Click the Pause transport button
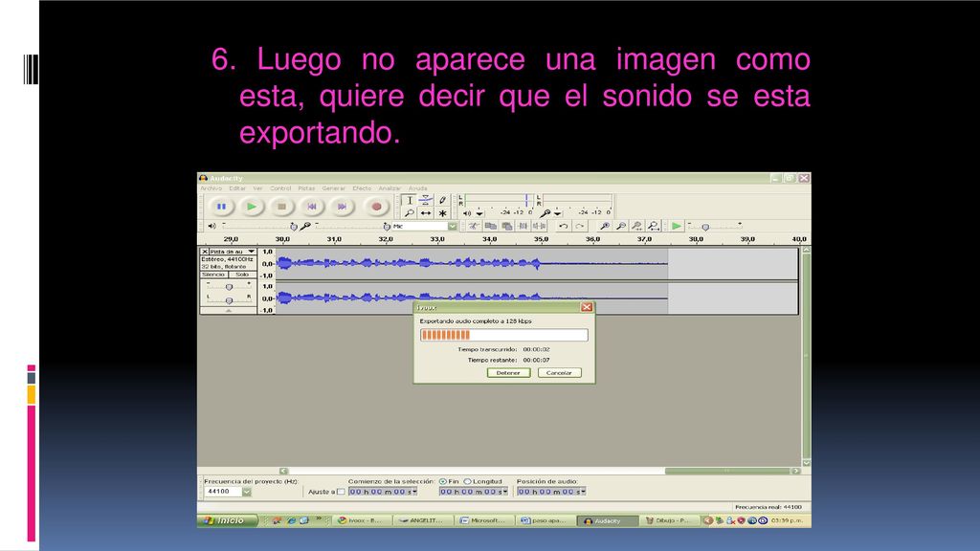 coord(221,207)
